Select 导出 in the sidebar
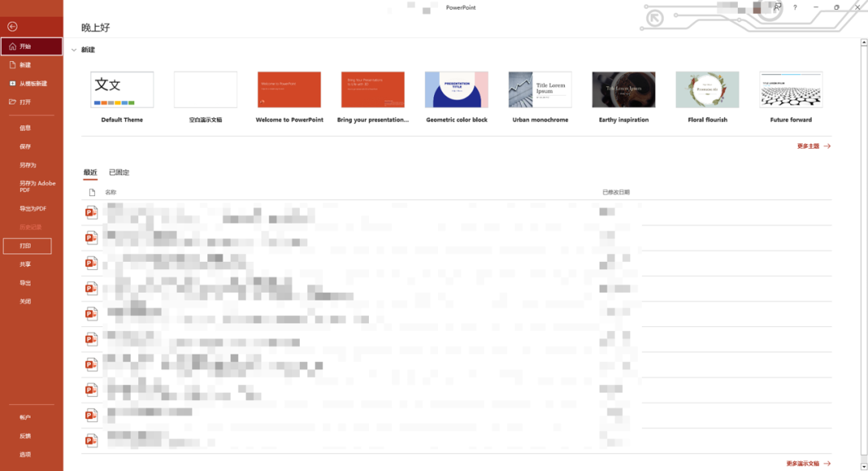The height and width of the screenshot is (471, 868). pos(26,283)
